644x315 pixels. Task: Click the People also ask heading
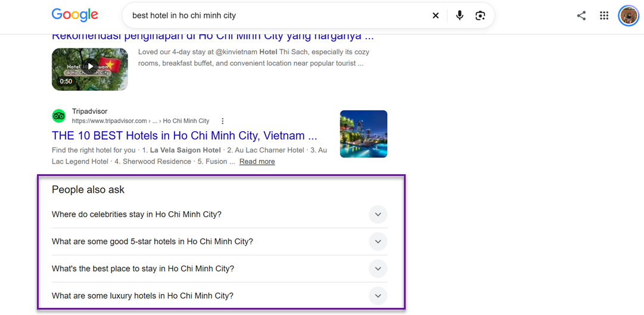(x=88, y=190)
